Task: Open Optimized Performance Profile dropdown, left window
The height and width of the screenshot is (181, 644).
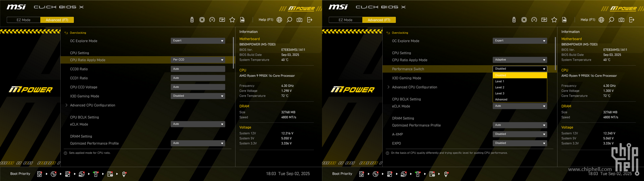Action: click(198, 143)
